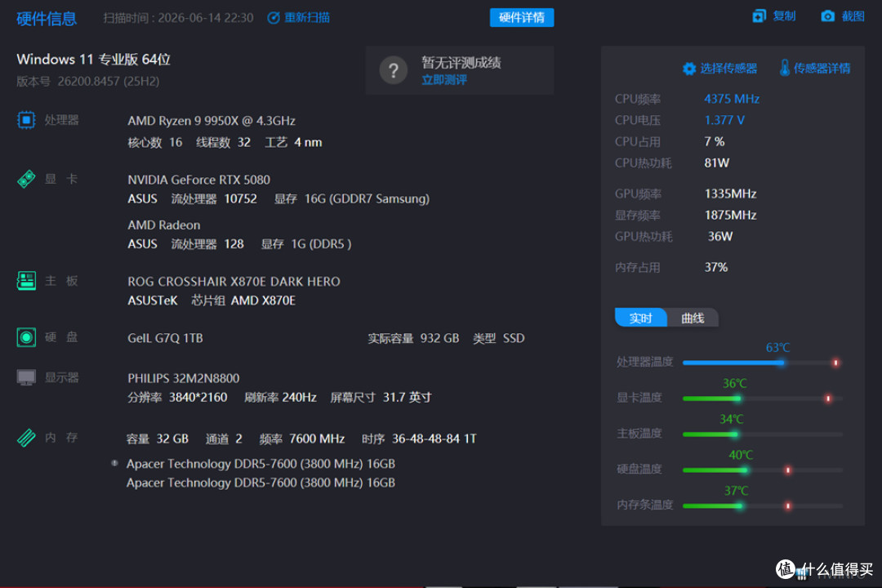Select the 显卡 graphics card icon
The width and height of the screenshot is (882, 588).
[26, 179]
